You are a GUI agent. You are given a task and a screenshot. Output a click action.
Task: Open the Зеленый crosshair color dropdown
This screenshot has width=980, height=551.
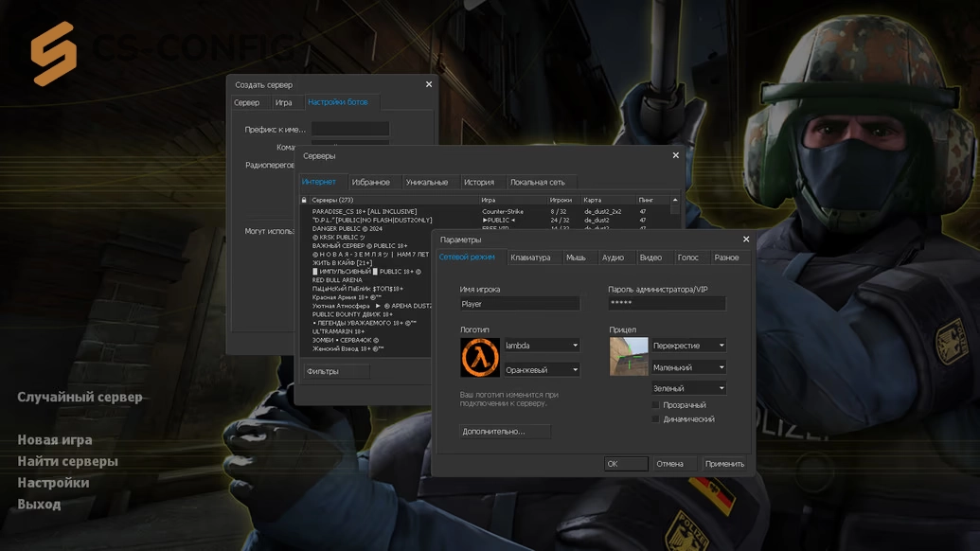coord(688,388)
